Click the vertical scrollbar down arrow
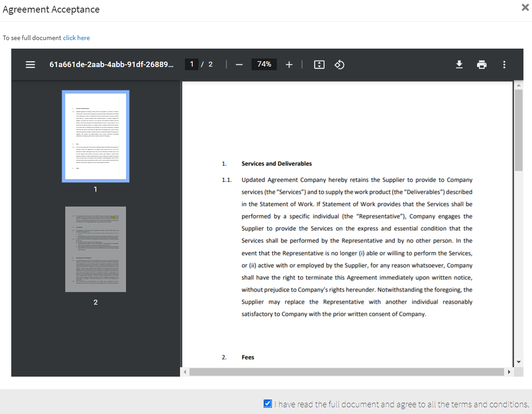 pyautogui.click(x=518, y=362)
